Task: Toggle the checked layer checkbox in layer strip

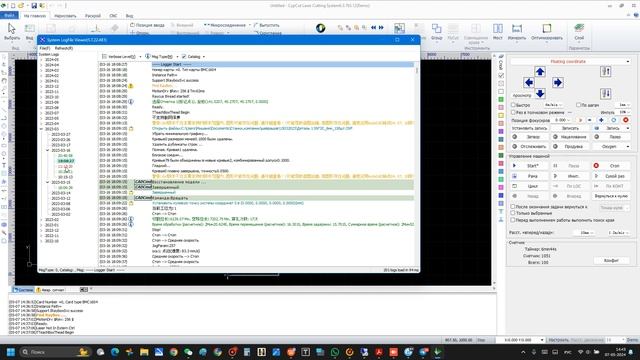Action: 501,76
